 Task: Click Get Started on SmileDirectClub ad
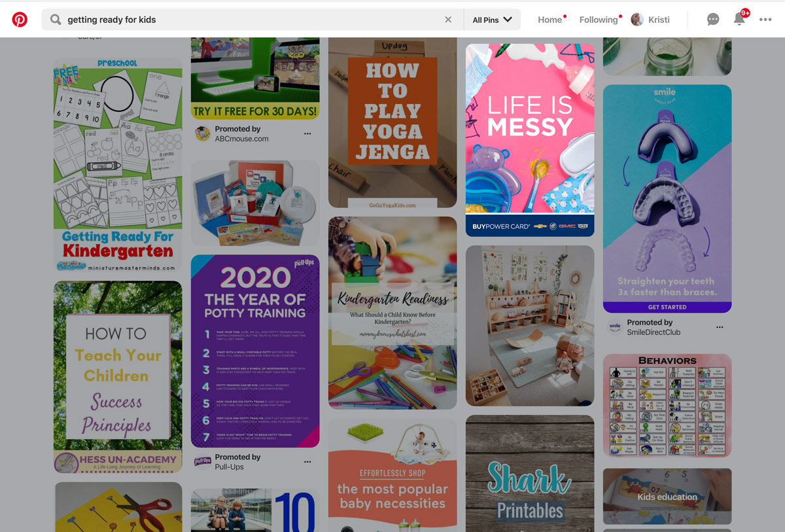point(667,307)
